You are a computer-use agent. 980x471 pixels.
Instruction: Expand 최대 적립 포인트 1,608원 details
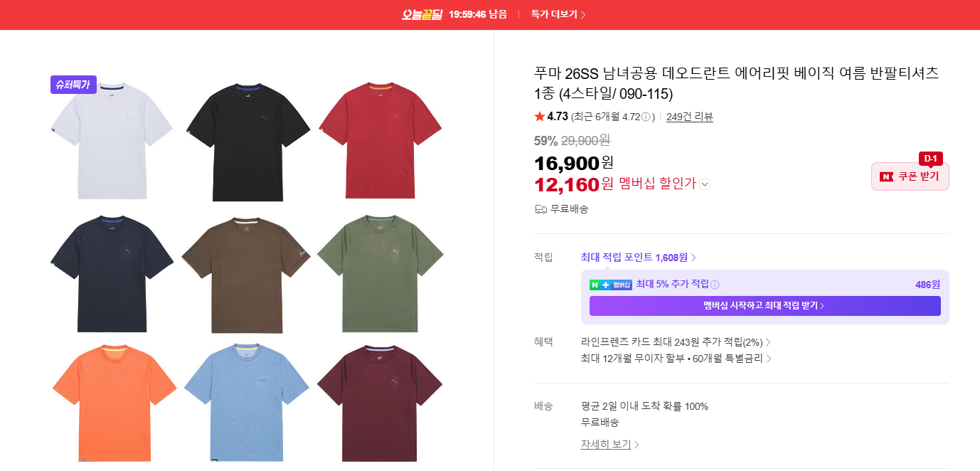point(638,258)
